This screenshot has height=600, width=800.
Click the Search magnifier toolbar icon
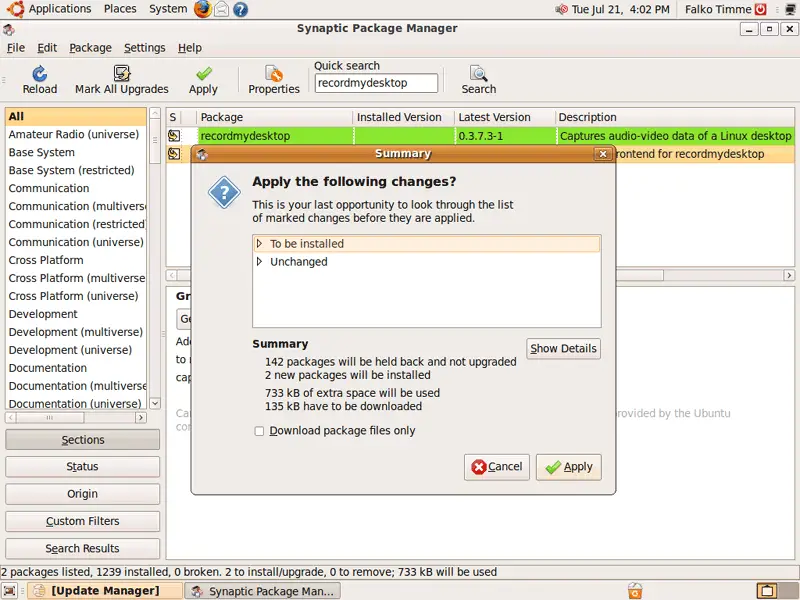coord(479,73)
